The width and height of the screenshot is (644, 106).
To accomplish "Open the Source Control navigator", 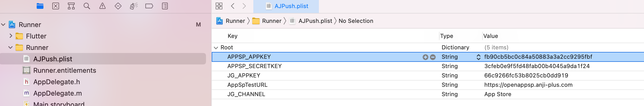I will (x=56, y=6).
